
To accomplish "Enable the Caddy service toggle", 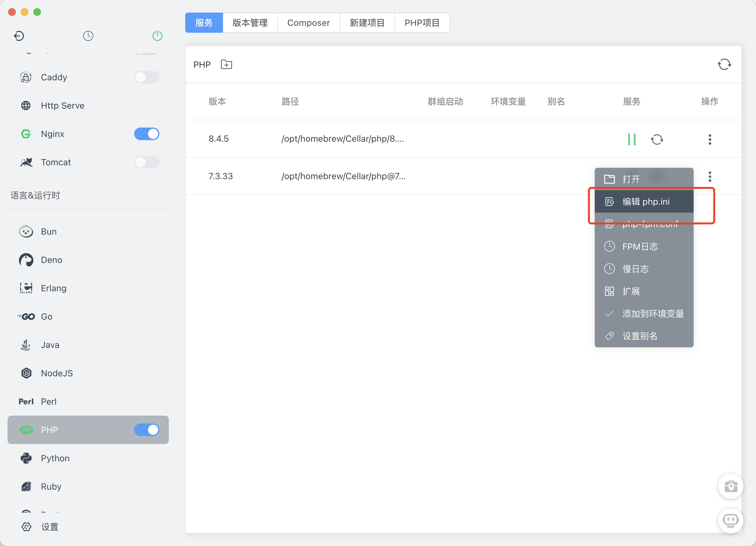I will 147,77.
